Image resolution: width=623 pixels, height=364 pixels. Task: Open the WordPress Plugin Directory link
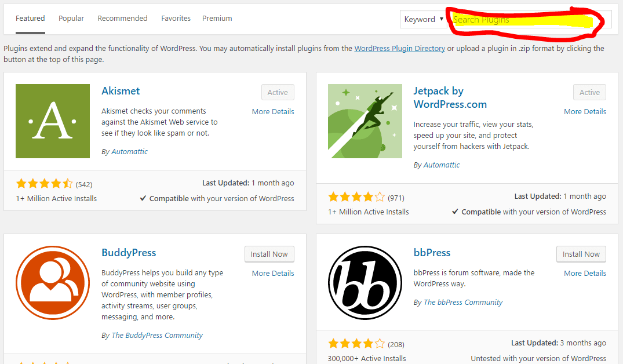tap(399, 49)
